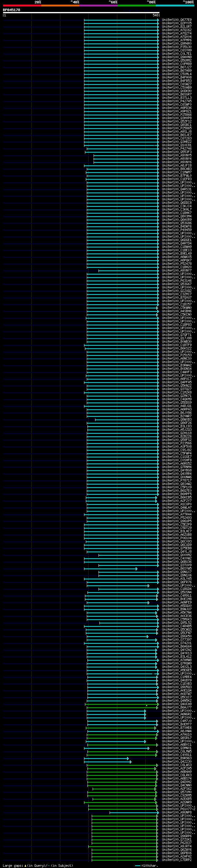Click the green ~80% identity color segment
The width and height of the screenshot is (197, 868).
[137, 6]
